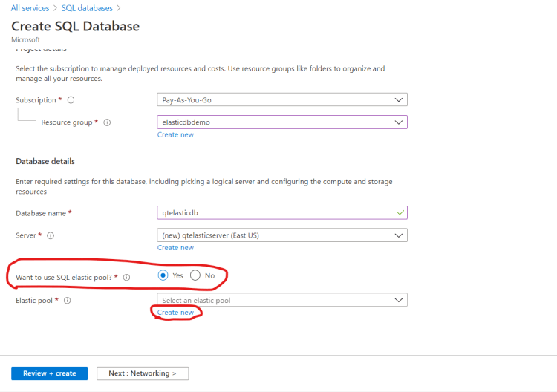Click the Database details heading

pyautogui.click(x=45, y=161)
